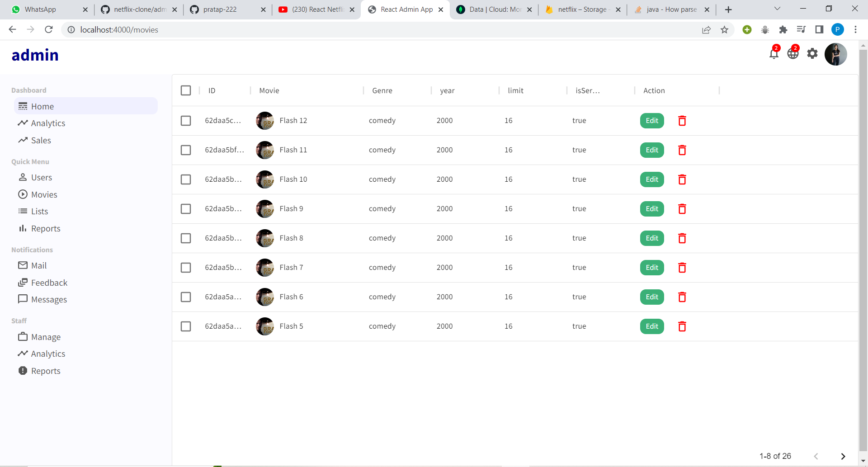Click the profile avatar in the top bar
Screen dimensions: 868x467
pos(836,54)
